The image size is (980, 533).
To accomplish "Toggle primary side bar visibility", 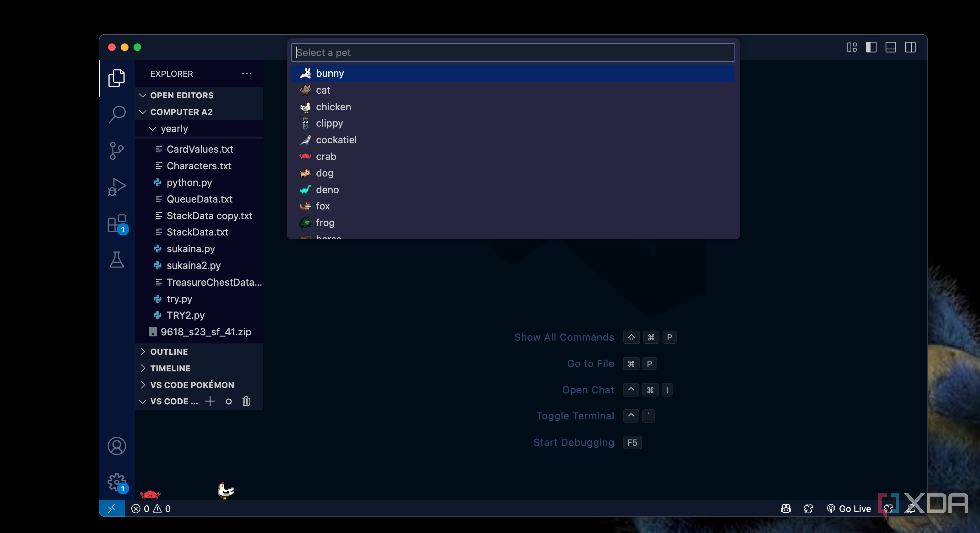I will (871, 47).
